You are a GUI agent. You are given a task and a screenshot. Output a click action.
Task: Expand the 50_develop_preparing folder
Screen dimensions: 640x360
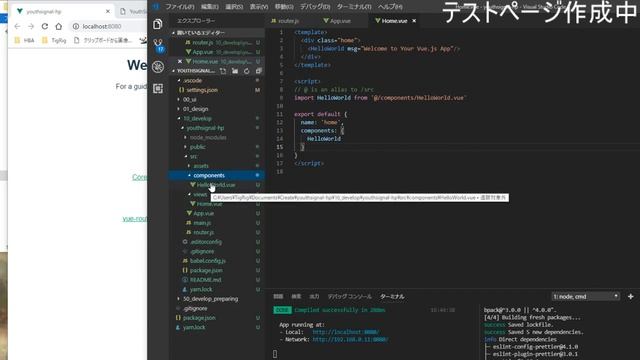point(217,299)
